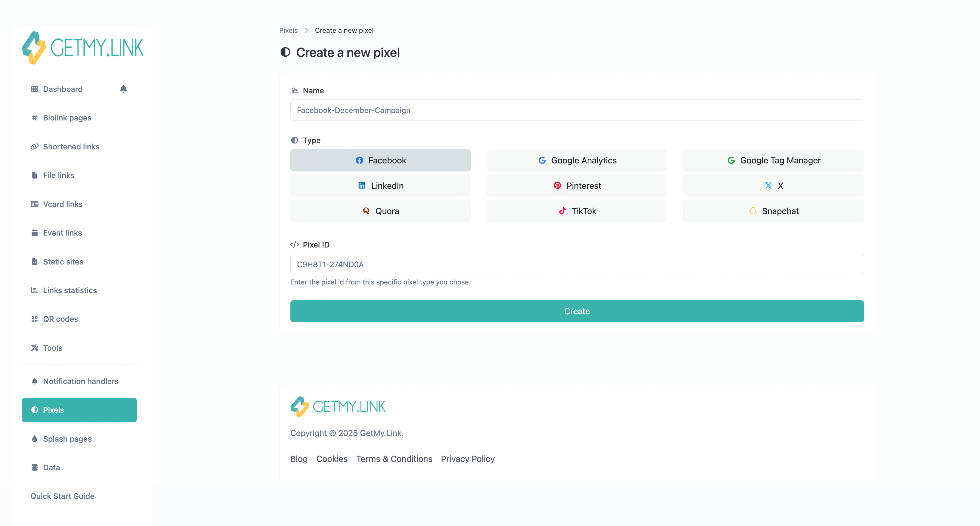The image size is (980, 526).
Task: Click the Create button
Action: click(x=577, y=311)
